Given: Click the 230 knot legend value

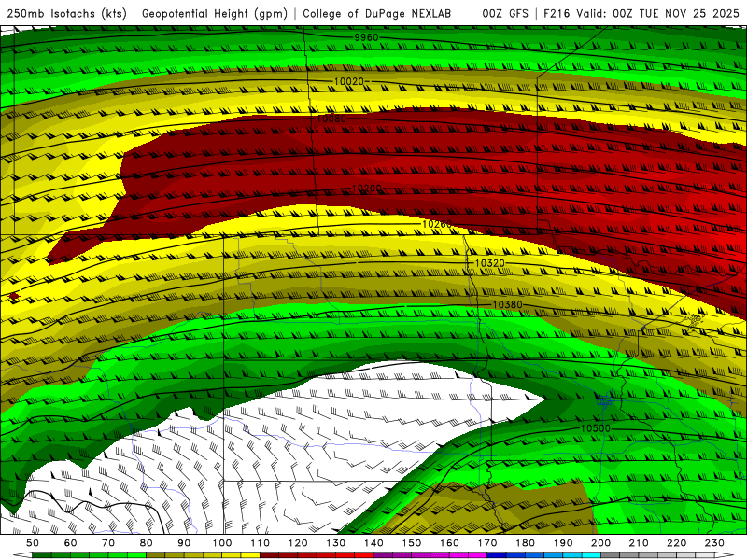Looking at the screenshot, I should click(714, 543).
